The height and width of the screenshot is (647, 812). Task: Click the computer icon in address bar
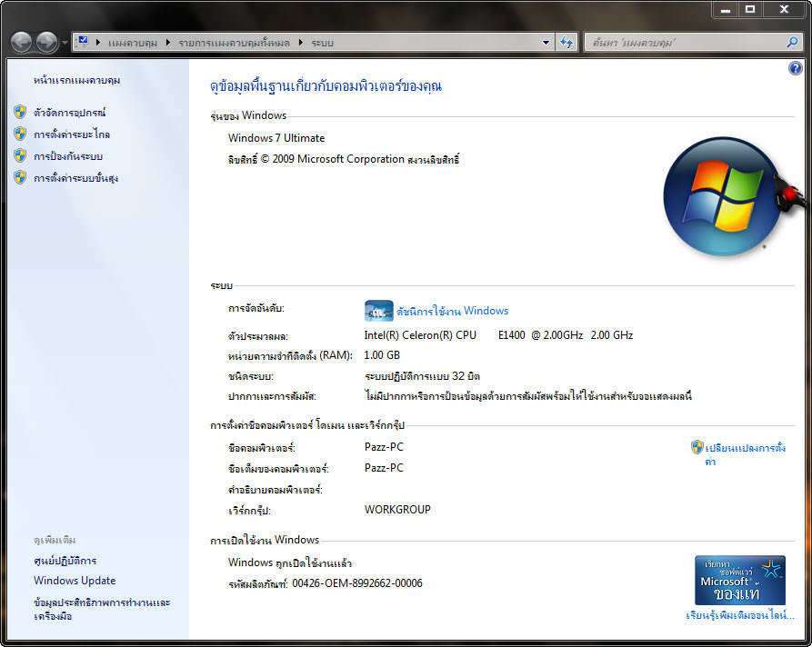point(83,42)
